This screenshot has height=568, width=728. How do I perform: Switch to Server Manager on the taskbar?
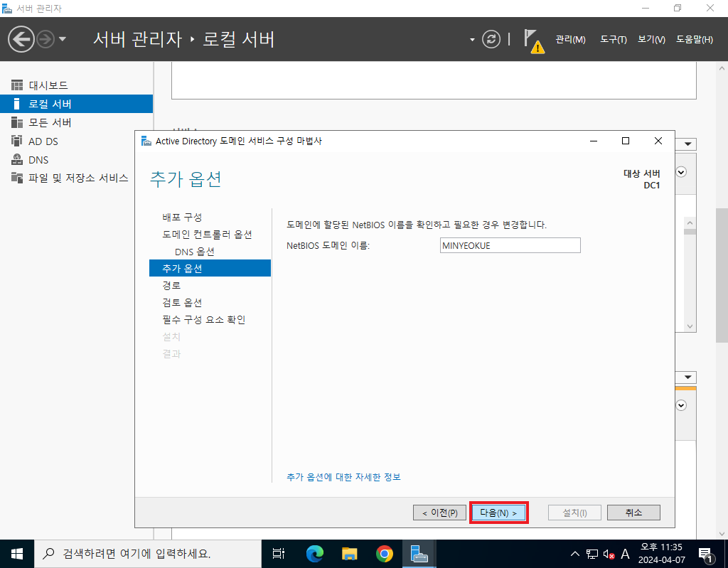pyautogui.click(x=419, y=554)
